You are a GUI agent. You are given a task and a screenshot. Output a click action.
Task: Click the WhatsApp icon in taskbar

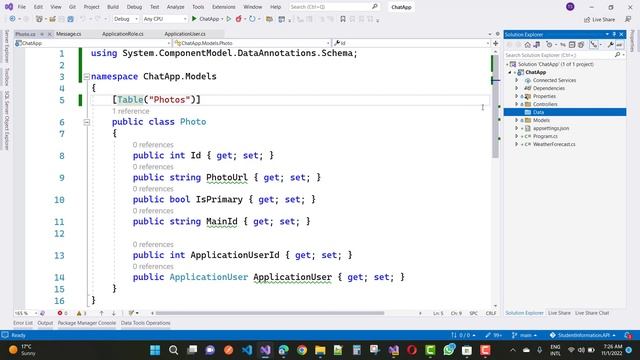pyautogui.click(x=449, y=350)
